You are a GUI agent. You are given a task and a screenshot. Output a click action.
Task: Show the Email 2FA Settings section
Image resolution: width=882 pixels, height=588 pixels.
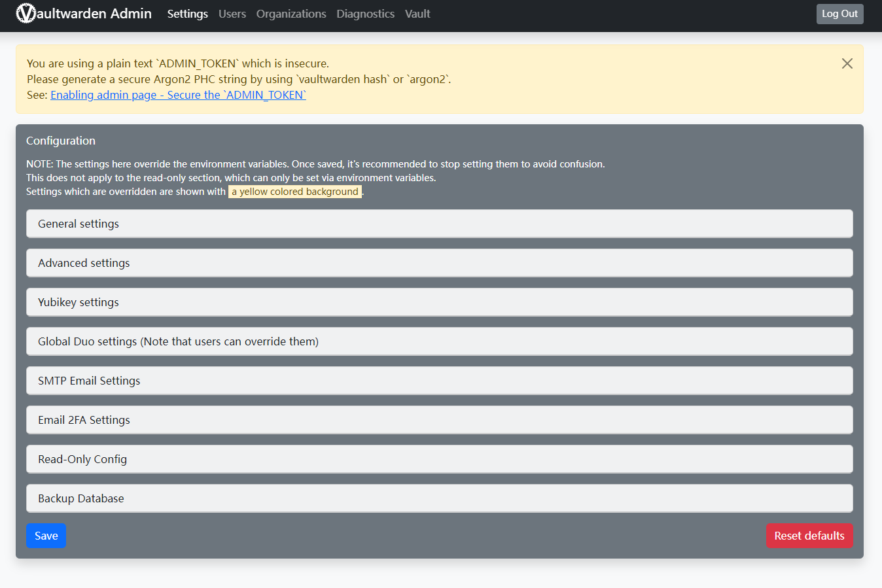(x=439, y=420)
